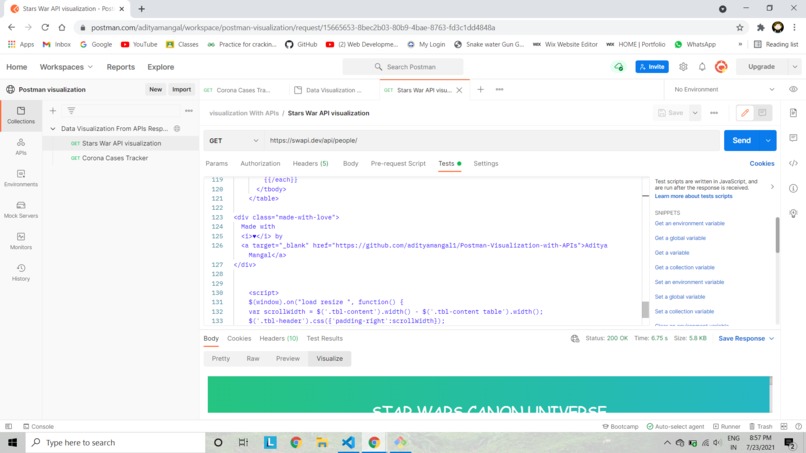The image size is (806, 453).
Task: Open the Monitors sidebar panel
Action: 21,241
